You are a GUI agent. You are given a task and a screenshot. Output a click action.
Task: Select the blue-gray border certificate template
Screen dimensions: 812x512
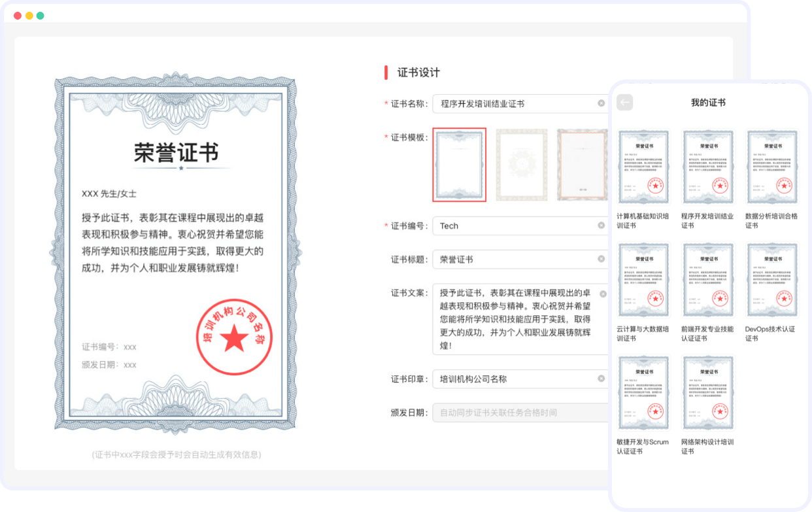(459, 164)
